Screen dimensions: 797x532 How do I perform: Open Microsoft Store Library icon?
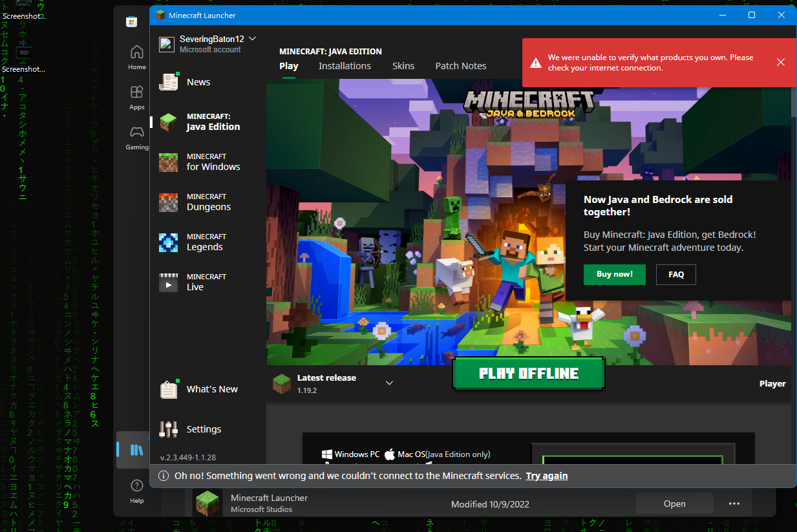[x=136, y=450]
